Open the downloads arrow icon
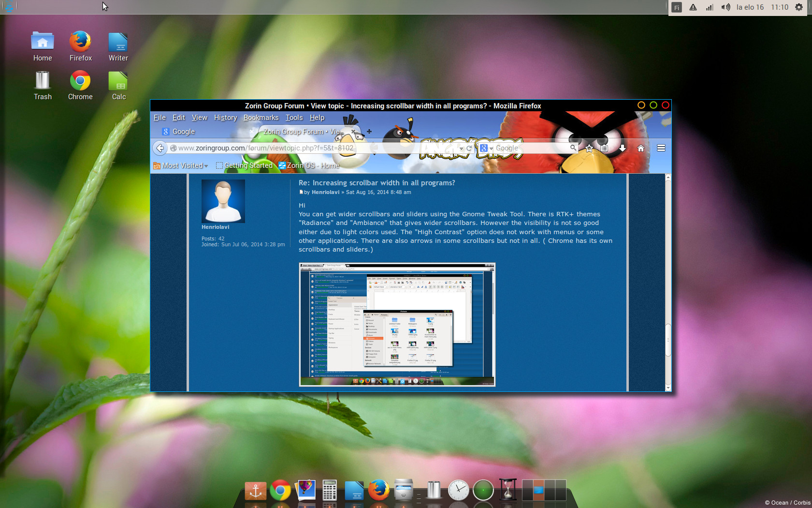 tap(623, 149)
